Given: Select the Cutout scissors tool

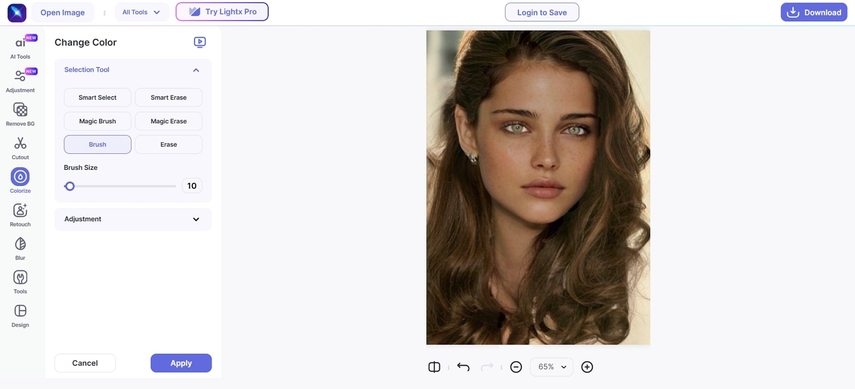Looking at the screenshot, I should [20, 147].
